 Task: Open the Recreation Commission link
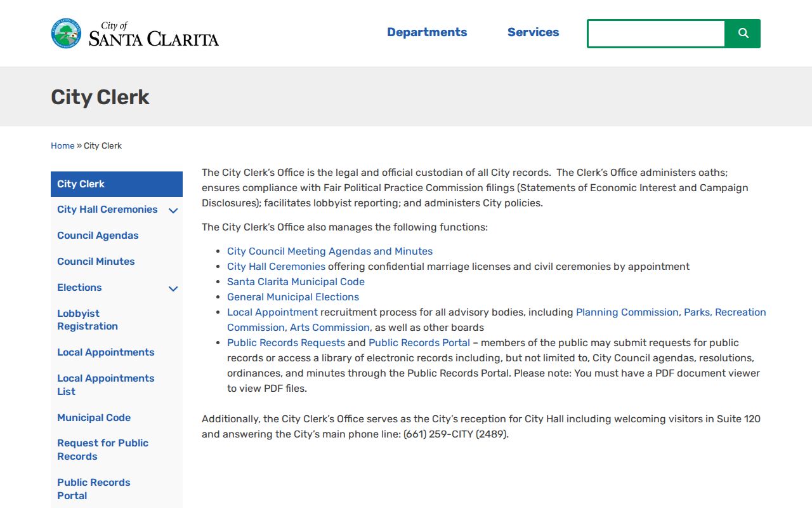click(x=740, y=312)
